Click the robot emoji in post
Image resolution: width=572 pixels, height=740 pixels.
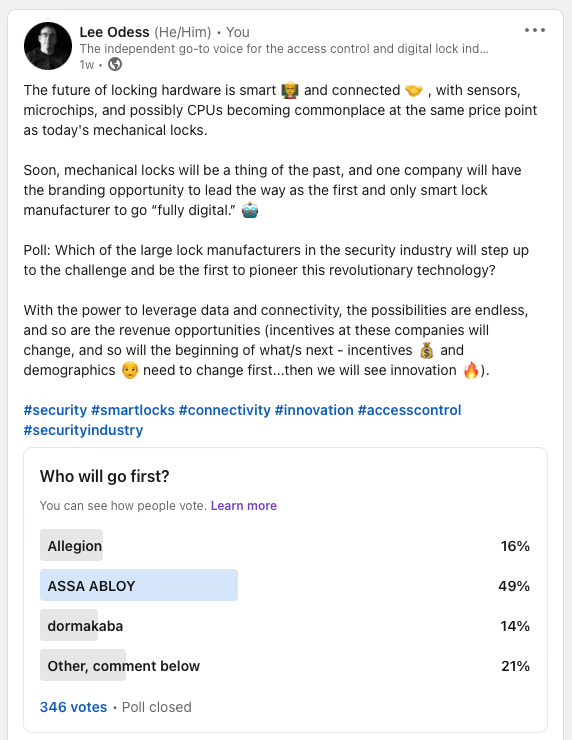click(x=250, y=210)
